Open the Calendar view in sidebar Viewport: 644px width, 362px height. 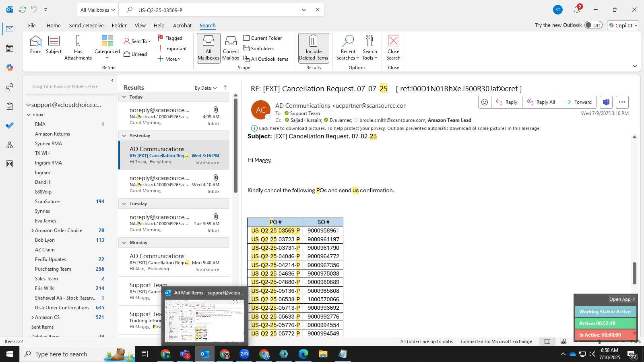click(x=10, y=48)
